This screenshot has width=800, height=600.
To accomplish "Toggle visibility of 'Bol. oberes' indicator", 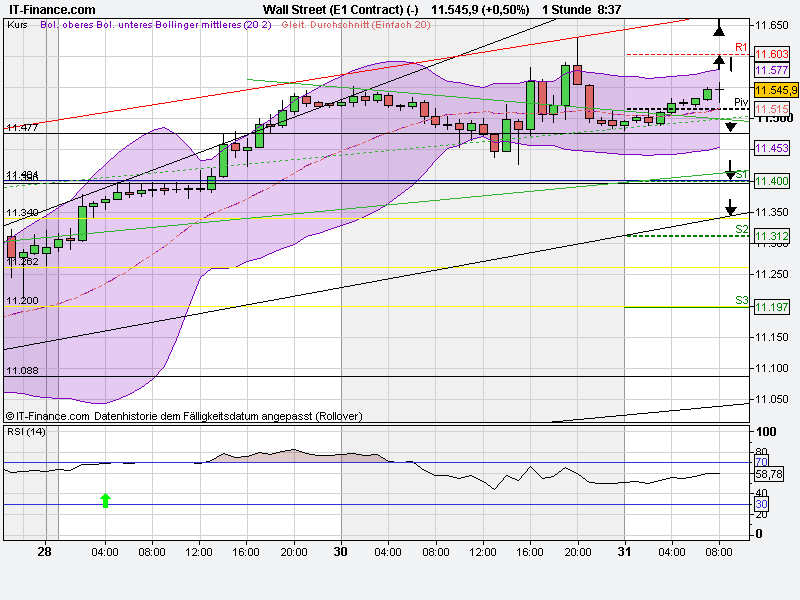I will click(69, 28).
